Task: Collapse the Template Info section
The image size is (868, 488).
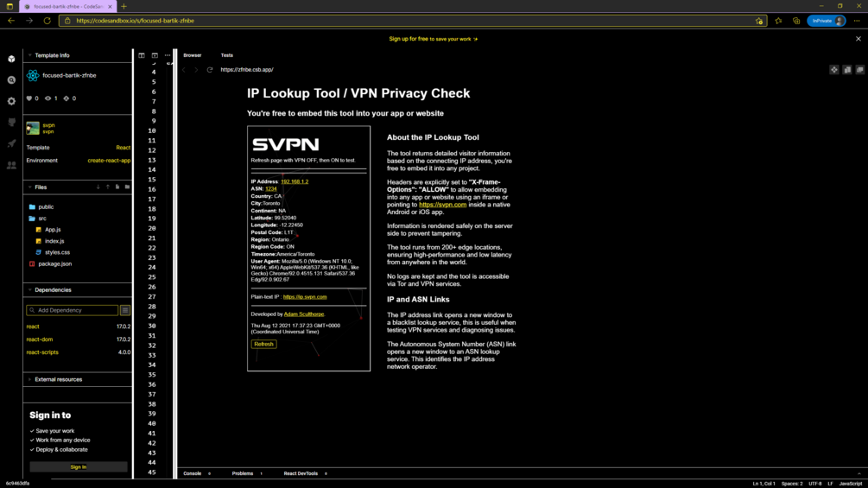Action: [x=30, y=55]
